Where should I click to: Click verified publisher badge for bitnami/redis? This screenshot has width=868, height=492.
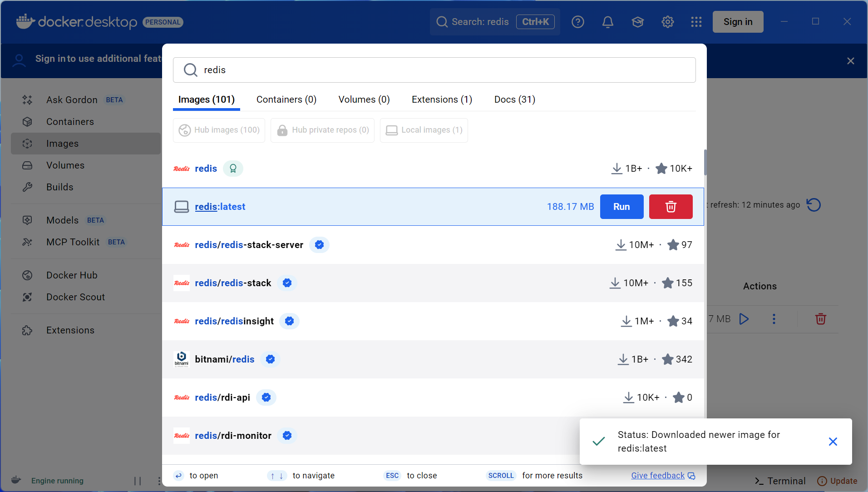point(271,359)
